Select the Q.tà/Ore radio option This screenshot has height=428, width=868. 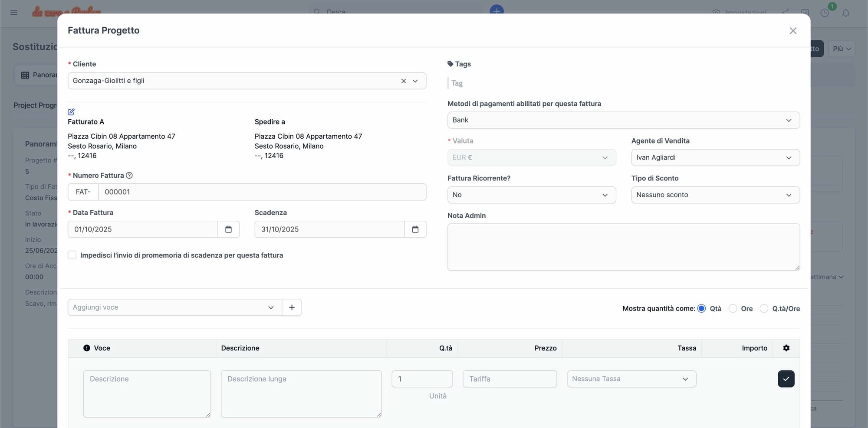(764, 309)
